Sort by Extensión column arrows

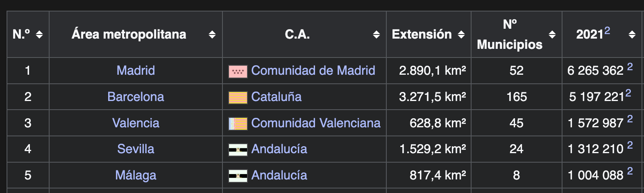[x=461, y=34]
